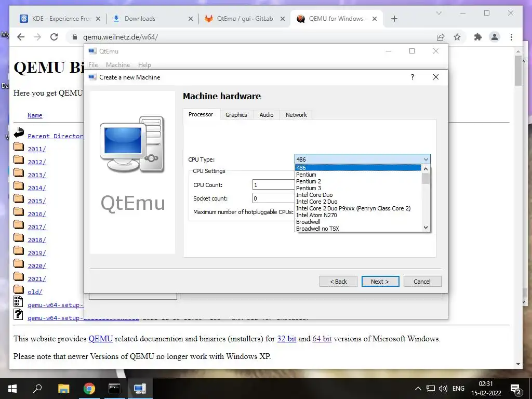Switch to QtEmu GitLab browser tab
The height and width of the screenshot is (399, 532).
(x=244, y=19)
